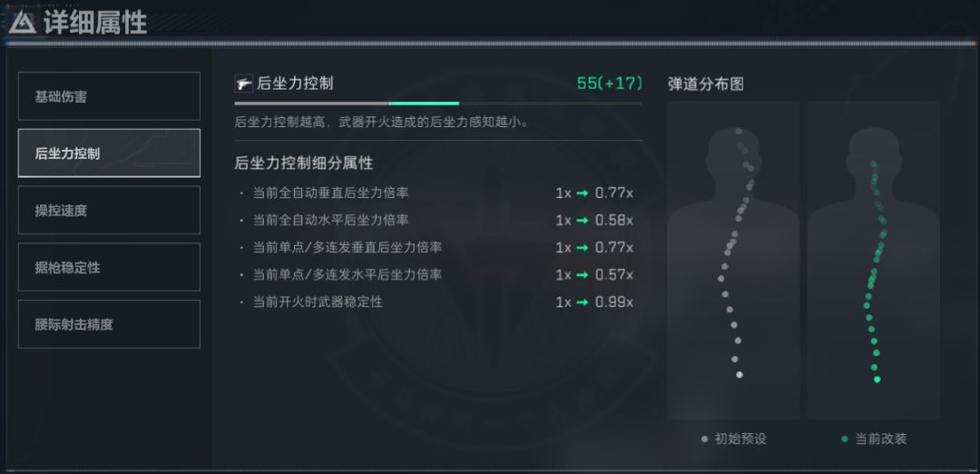Click the triangle logo beside 详细属性

tap(22, 22)
